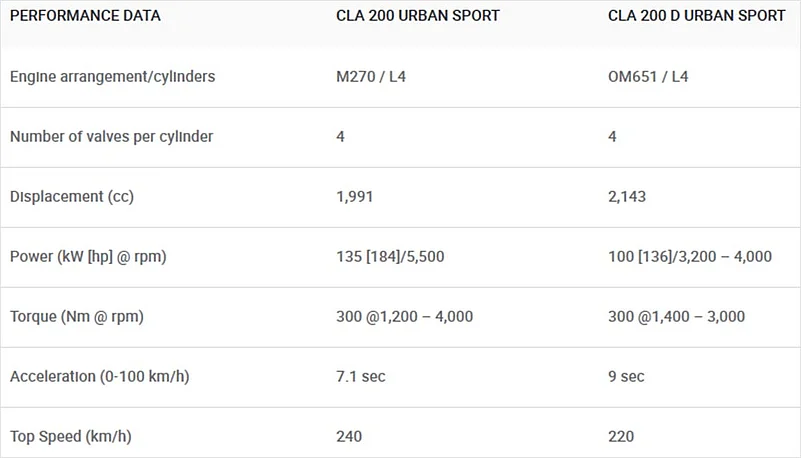Select the 1,991 displacement value
801x458 pixels.
(x=355, y=196)
